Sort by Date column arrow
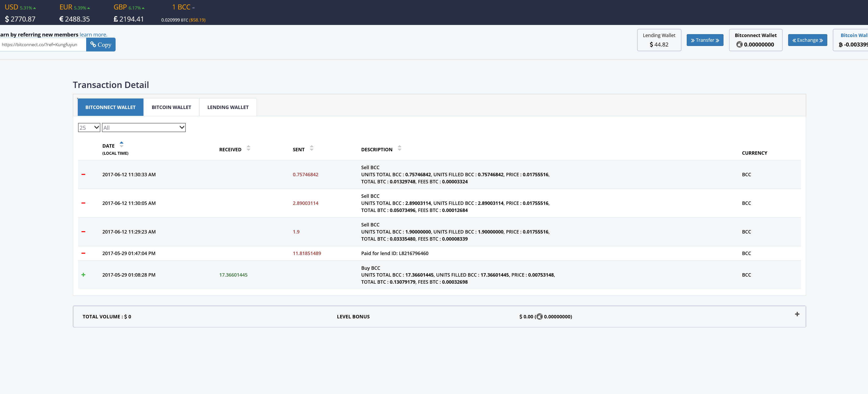The height and width of the screenshot is (394, 868). click(122, 144)
